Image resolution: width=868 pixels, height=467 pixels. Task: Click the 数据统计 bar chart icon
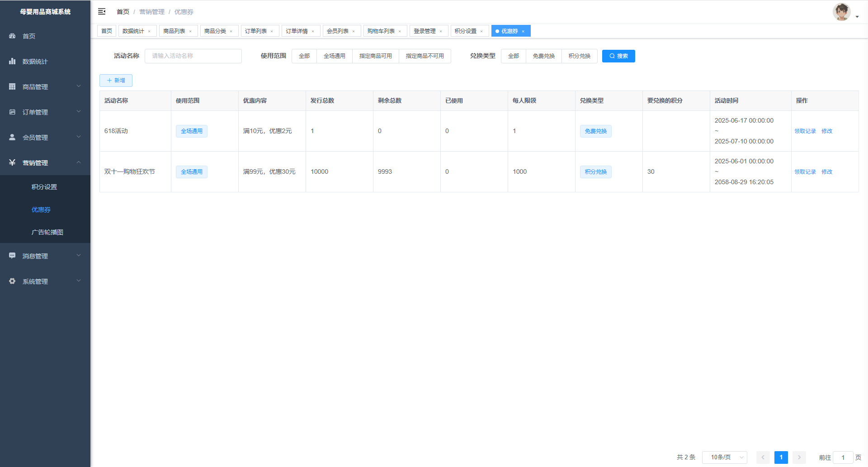(x=12, y=61)
